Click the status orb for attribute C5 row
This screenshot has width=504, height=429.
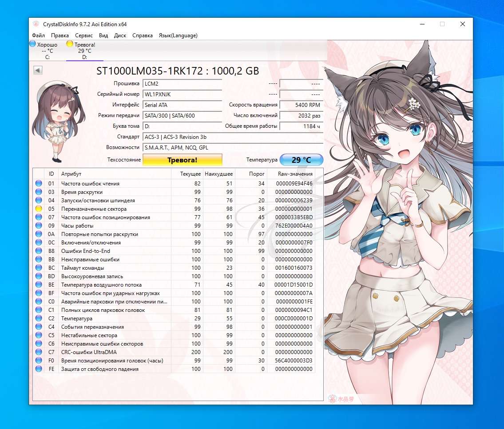pos(39,335)
